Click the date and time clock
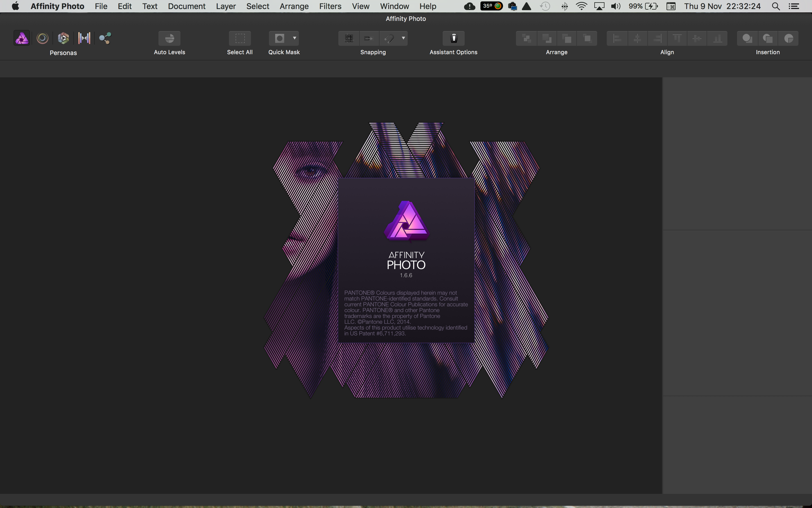 tap(722, 6)
